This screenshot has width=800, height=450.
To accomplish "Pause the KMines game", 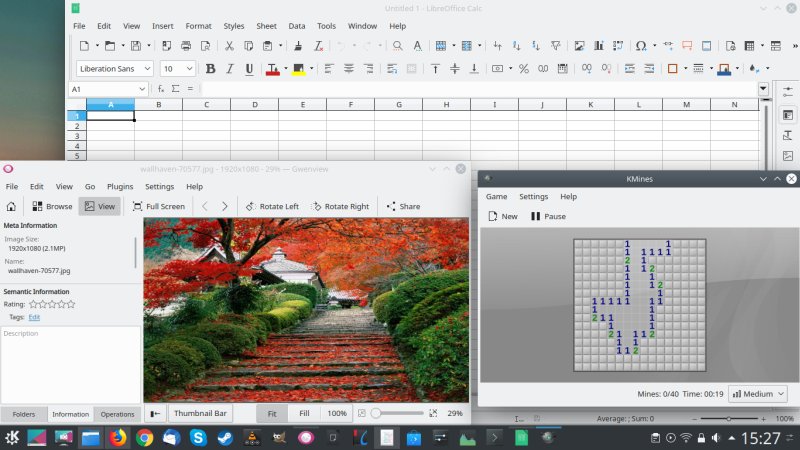I will click(548, 216).
